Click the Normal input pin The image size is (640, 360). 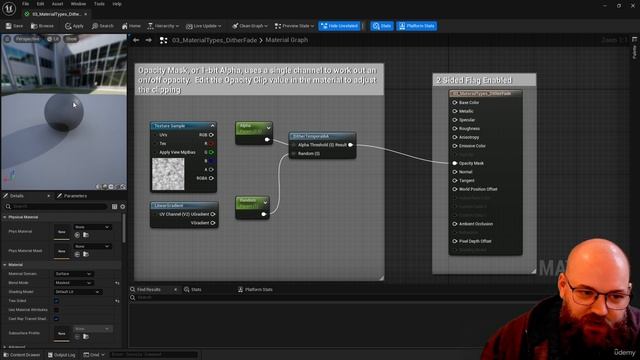pyautogui.click(x=455, y=172)
